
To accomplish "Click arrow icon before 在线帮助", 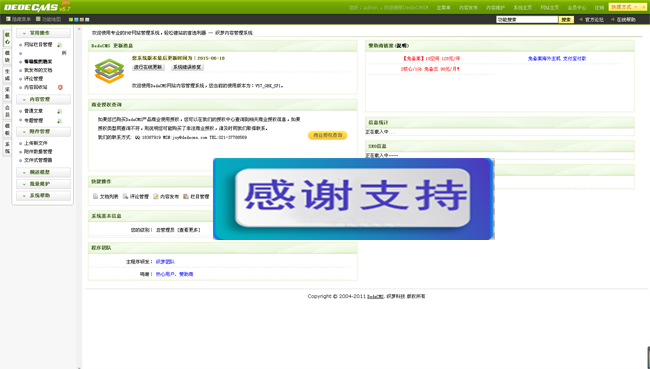I will (x=613, y=19).
